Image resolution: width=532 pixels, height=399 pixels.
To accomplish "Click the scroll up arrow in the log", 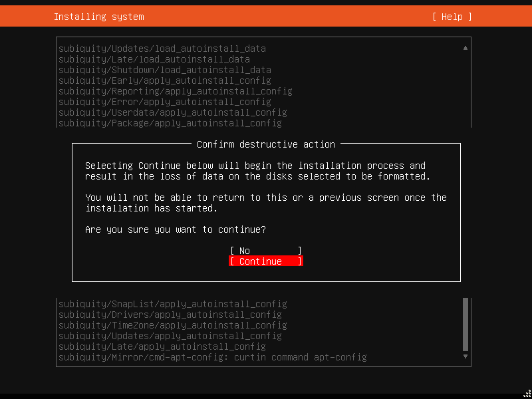I will [x=465, y=48].
